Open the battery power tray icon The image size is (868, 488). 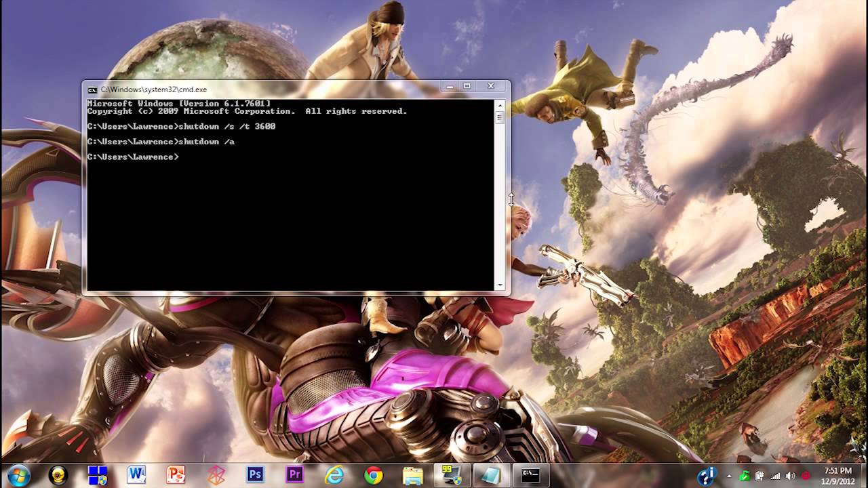[x=760, y=476]
